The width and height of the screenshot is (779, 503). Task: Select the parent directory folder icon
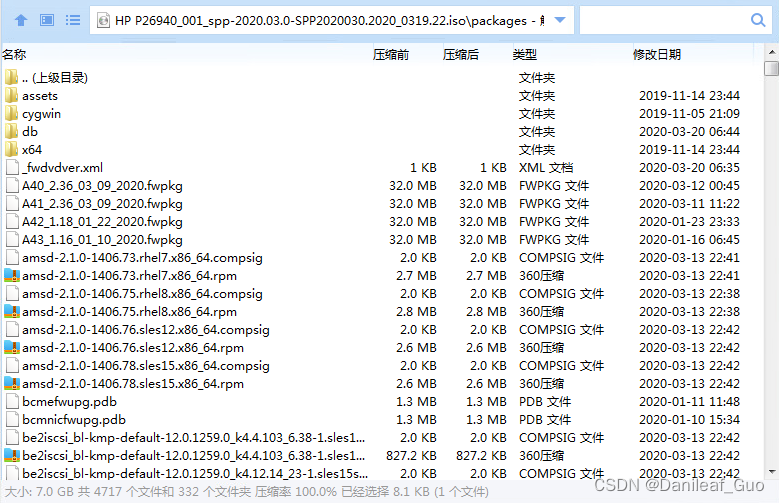pyautogui.click(x=12, y=78)
